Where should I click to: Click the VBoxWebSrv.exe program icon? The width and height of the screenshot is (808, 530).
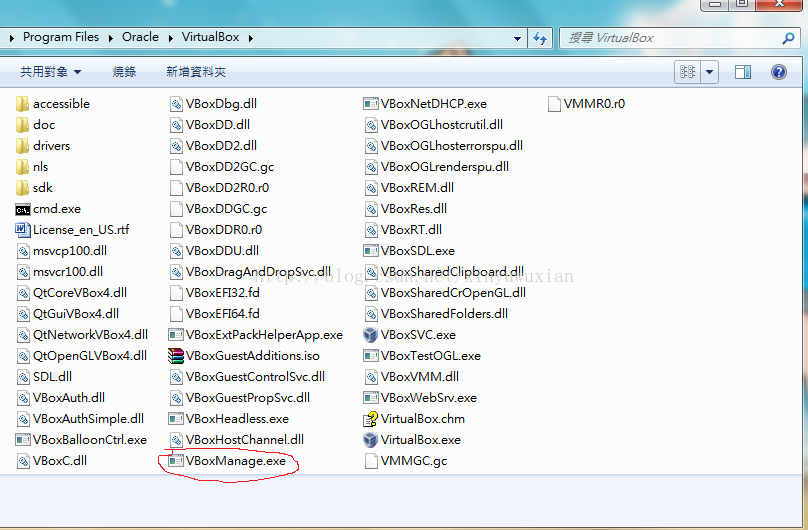point(371,398)
